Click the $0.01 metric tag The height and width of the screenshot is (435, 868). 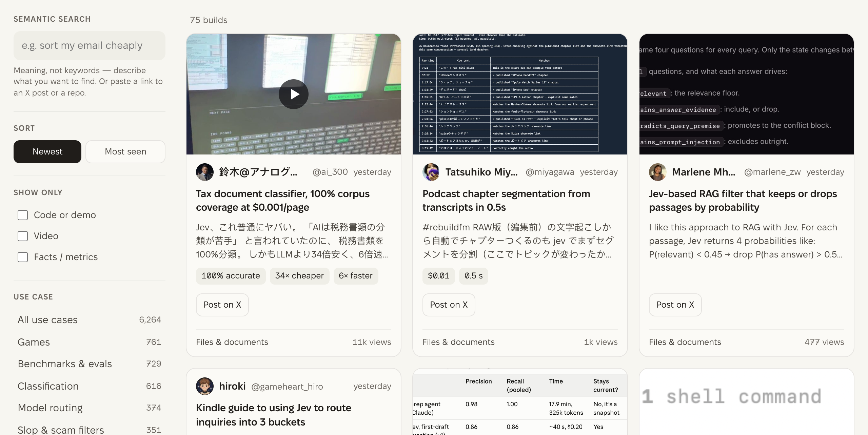439,276
